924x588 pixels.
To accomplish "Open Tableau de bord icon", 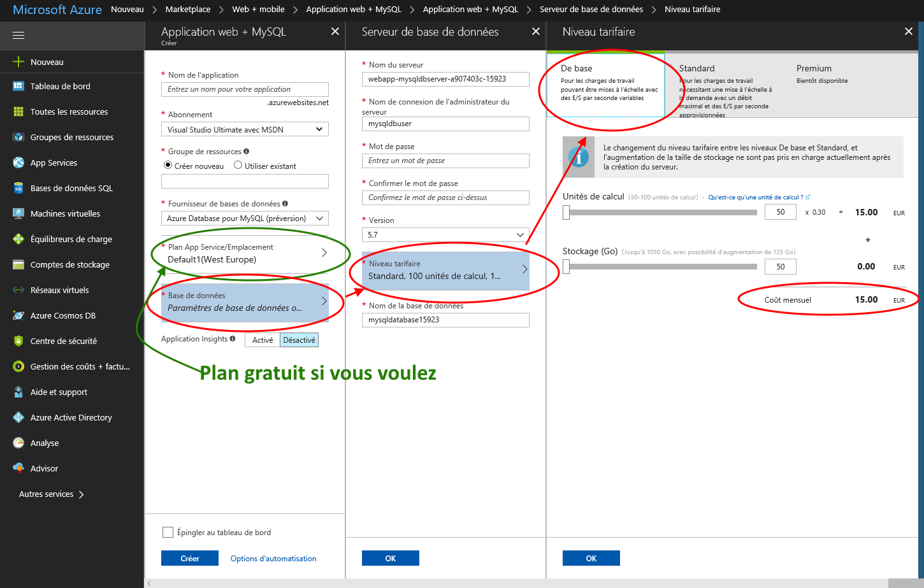I will [18, 86].
